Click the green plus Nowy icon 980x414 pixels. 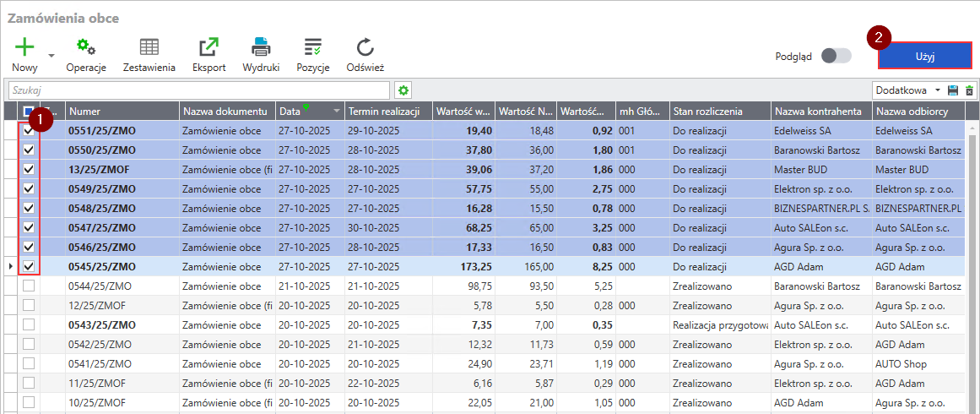tap(25, 47)
